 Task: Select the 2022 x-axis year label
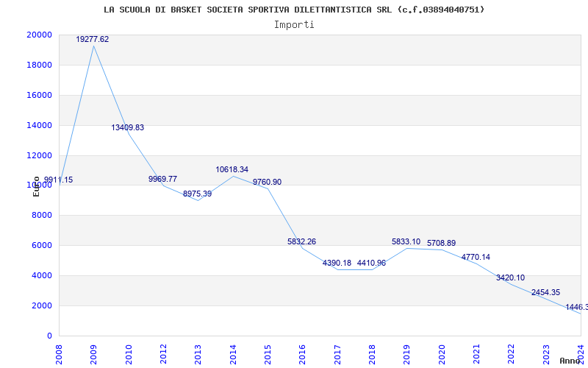point(511,355)
